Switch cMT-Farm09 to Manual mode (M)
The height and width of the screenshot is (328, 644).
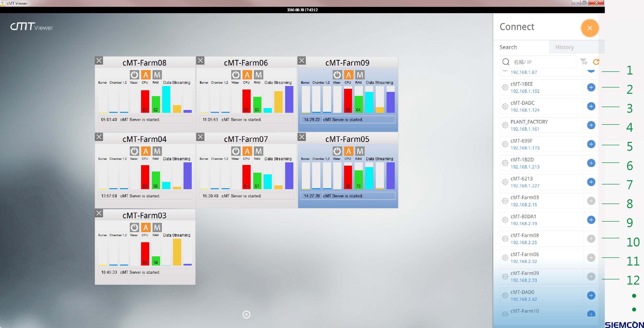[360, 74]
